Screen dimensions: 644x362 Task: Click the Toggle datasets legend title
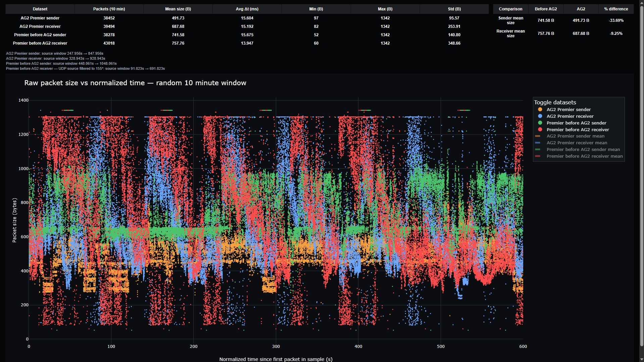click(555, 102)
